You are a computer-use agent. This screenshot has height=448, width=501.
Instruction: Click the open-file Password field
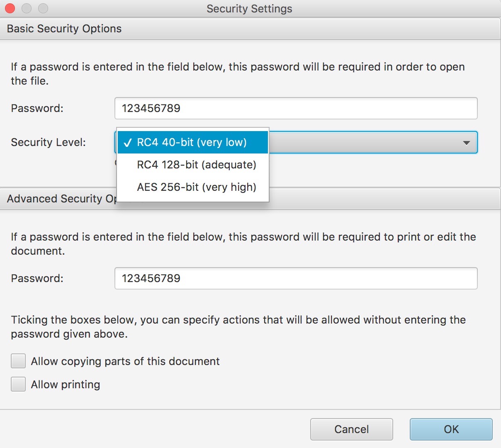click(296, 108)
